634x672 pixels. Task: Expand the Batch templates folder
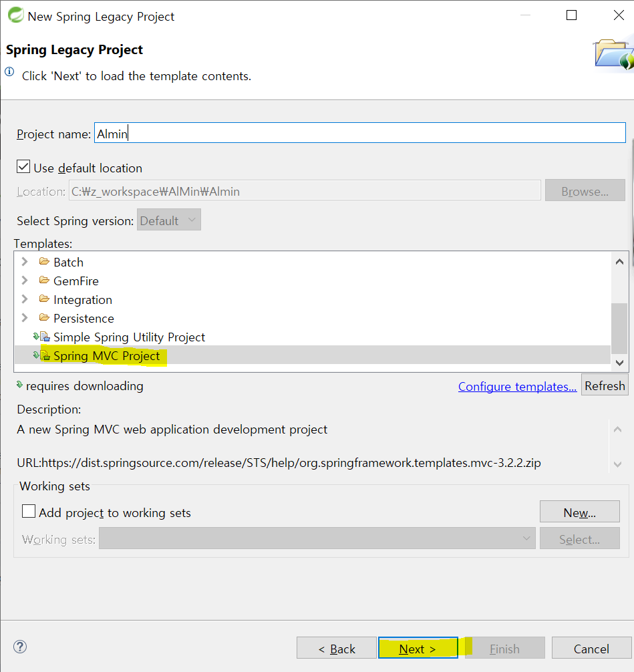click(x=25, y=261)
